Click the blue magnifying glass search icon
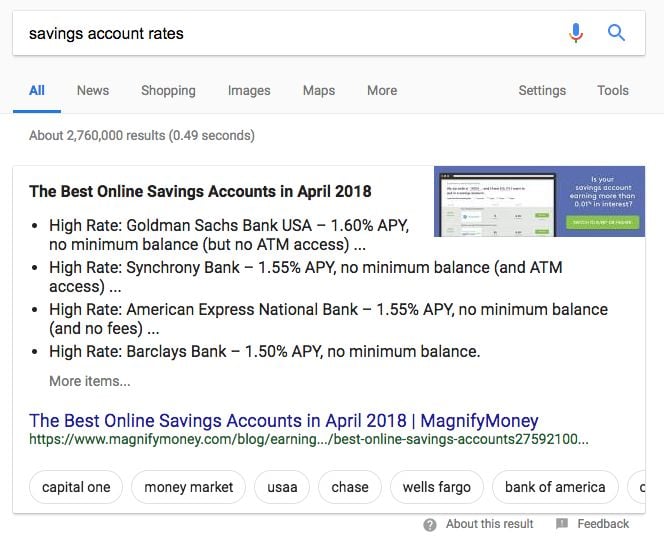The width and height of the screenshot is (664, 541). [x=617, y=33]
